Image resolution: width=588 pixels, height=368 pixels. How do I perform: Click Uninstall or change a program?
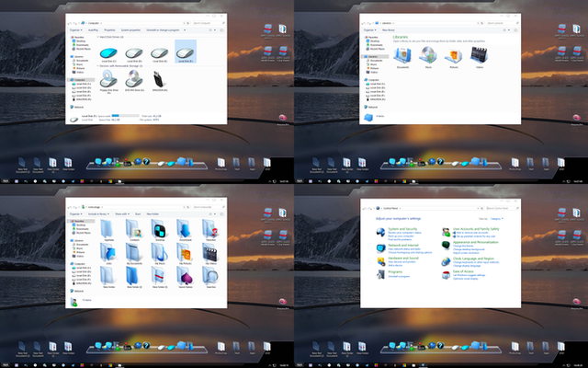tap(164, 30)
